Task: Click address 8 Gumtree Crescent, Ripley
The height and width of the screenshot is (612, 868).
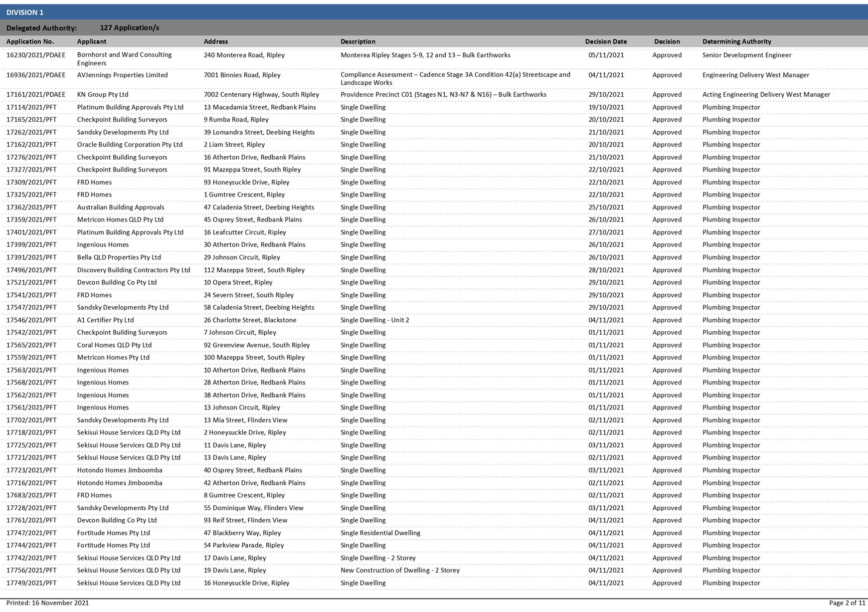Action: pyautogui.click(x=244, y=495)
